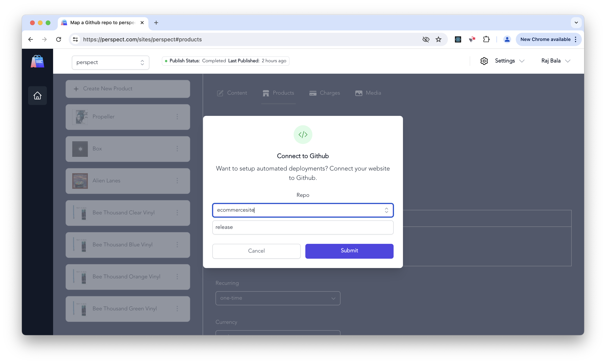The width and height of the screenshot is (606, 364).
Task: Reload the page
Action: (58, 39)
